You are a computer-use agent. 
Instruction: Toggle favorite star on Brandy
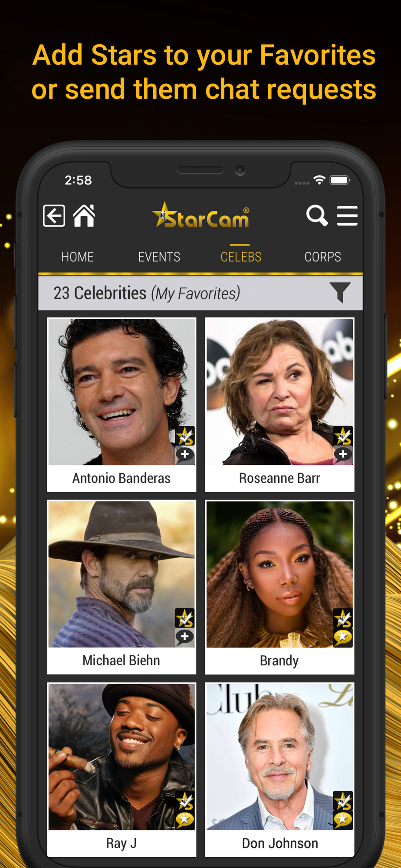343,637
